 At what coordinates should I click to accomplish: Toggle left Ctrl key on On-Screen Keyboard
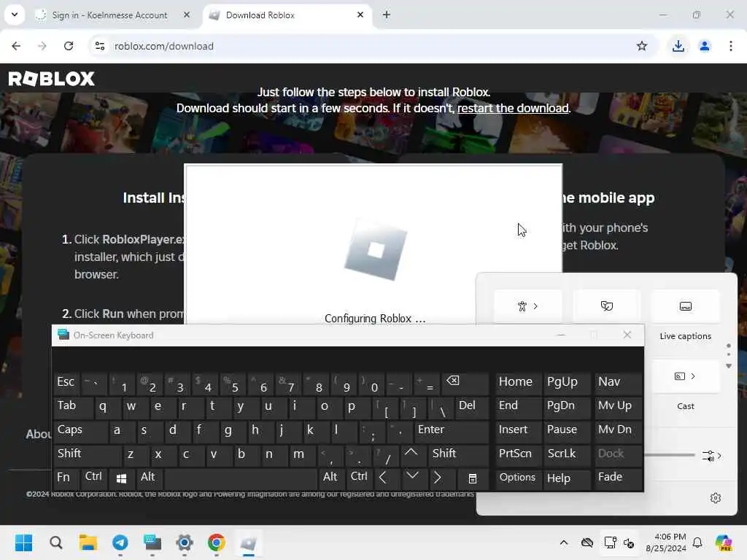point(95,478)
